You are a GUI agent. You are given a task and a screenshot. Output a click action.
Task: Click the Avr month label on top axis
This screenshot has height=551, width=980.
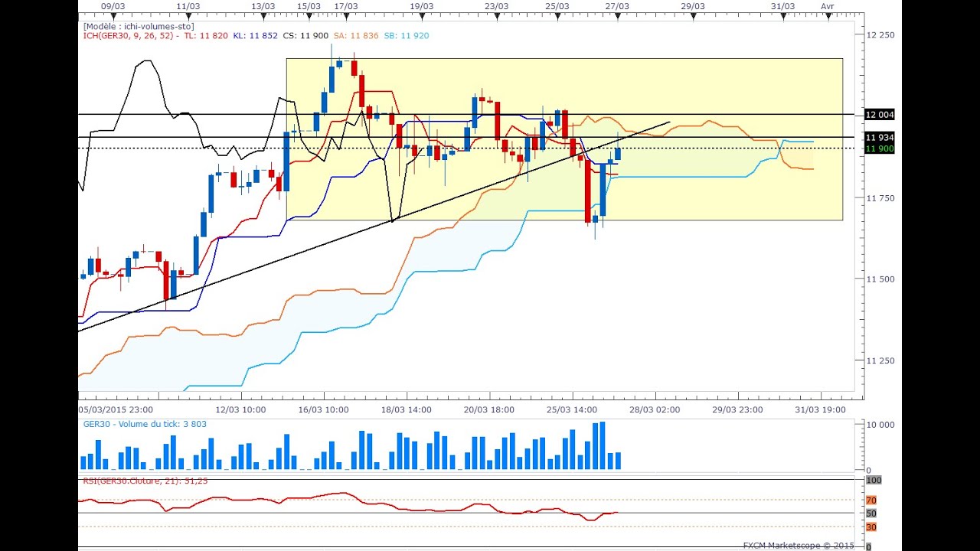[828, 5]
